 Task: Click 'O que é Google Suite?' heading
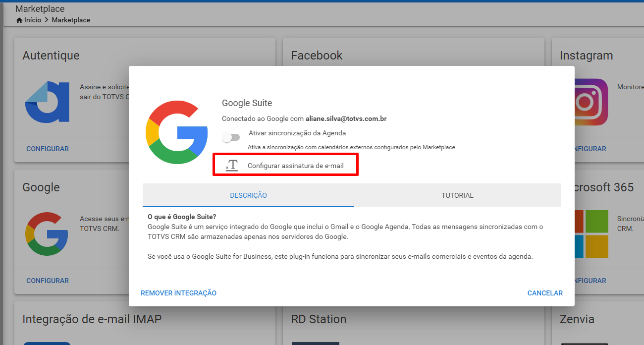pos(182,217)
